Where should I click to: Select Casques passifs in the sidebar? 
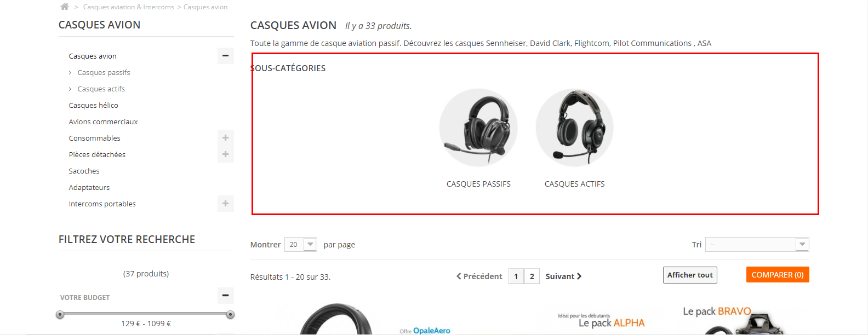104,72
